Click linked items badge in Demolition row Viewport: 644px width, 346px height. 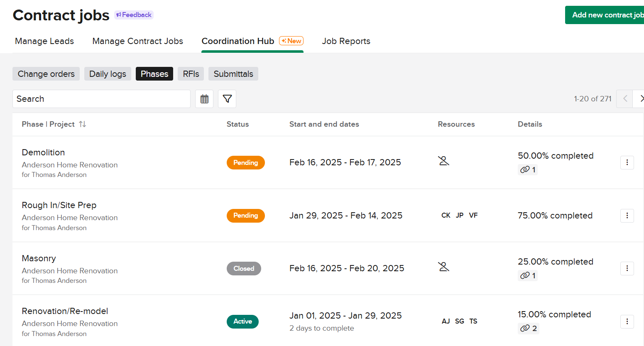coord(528,169)
